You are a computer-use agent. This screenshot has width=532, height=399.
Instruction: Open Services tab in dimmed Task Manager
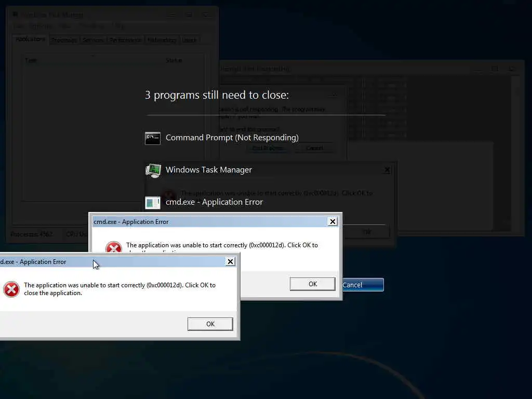(93, 40)
